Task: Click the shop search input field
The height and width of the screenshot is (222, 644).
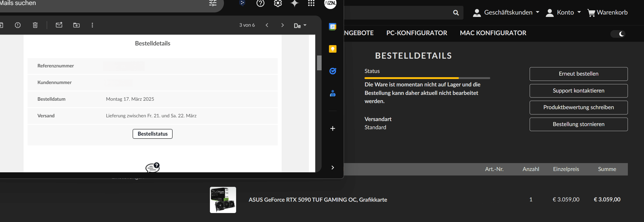Action: click(x=397, y=12)
